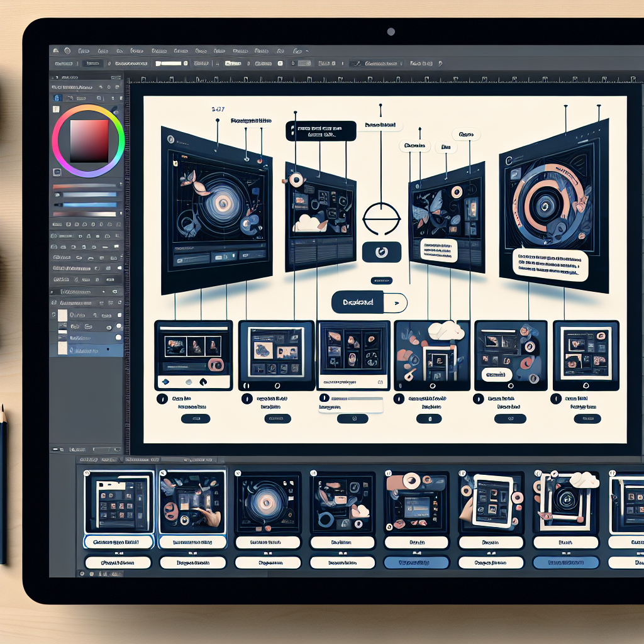The width and height of the screenshot is (644, 644).
Task: Click the arrow on the dark pill toggle below canvas center
Action: click(396, 303)
